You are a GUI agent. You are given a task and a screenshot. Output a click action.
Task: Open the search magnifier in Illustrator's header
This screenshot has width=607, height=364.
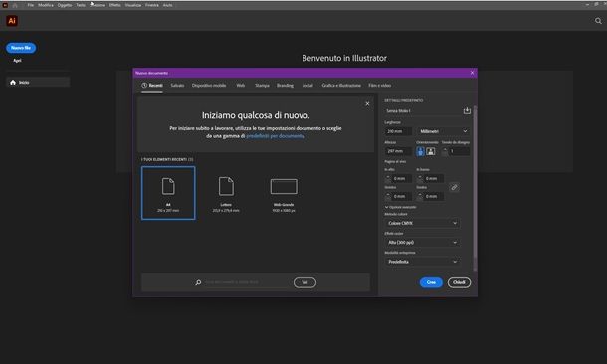[598, 21]
